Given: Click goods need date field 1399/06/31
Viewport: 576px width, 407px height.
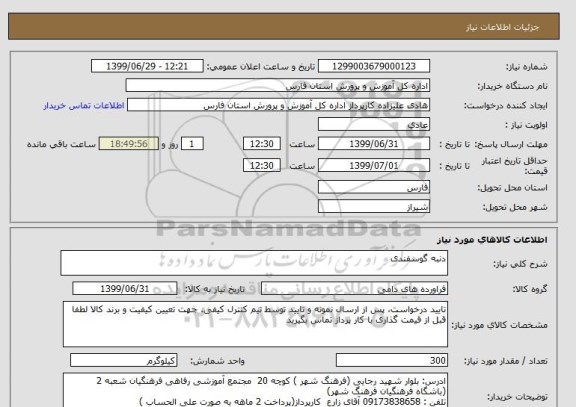Looking at the screenshot, I should coord(125,289).
